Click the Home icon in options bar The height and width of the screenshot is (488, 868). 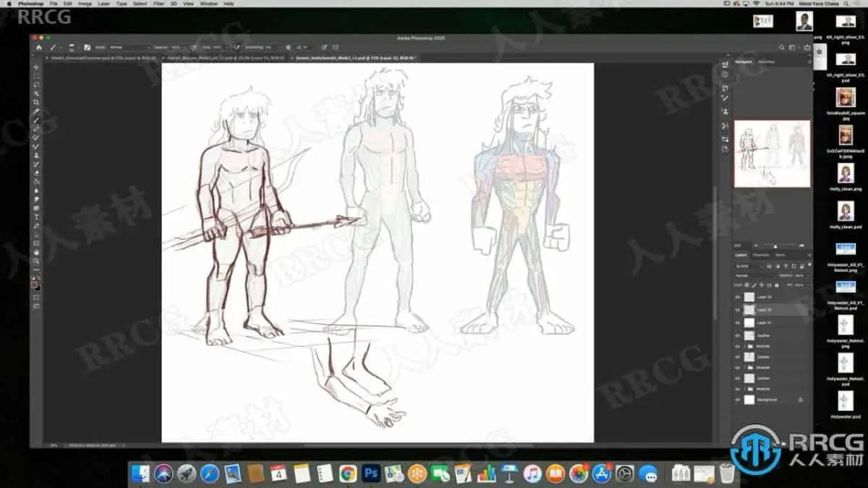point(39,48)
